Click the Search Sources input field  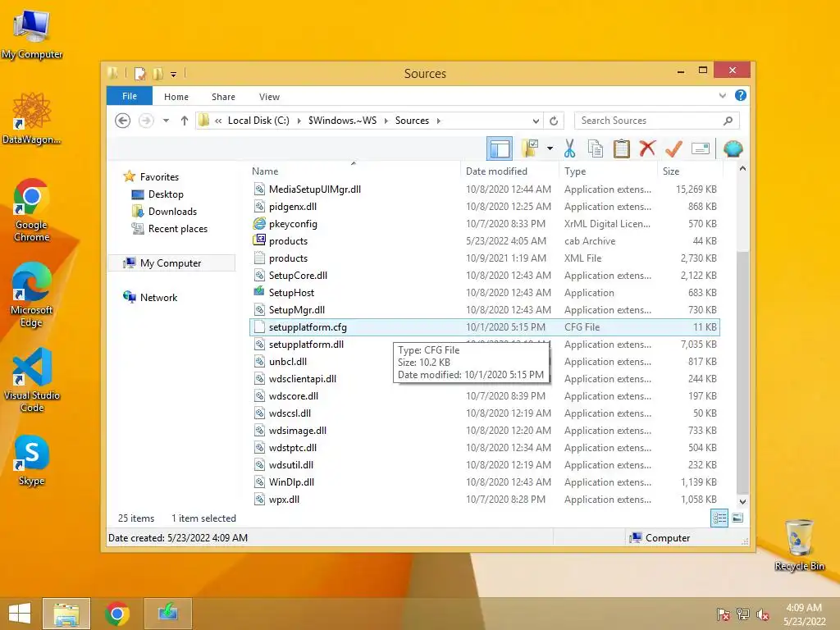650,121
